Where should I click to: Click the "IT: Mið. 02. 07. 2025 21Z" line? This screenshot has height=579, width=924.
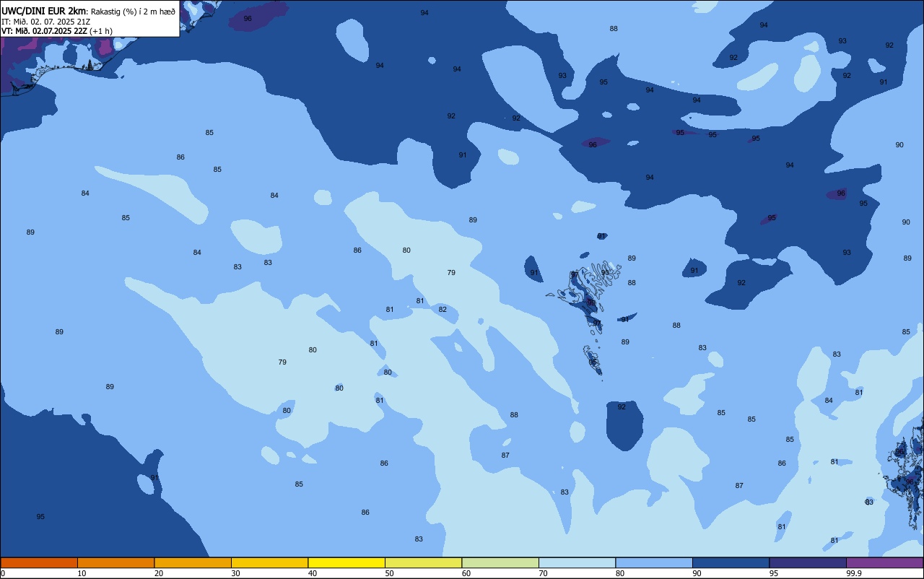click(46, 21)
